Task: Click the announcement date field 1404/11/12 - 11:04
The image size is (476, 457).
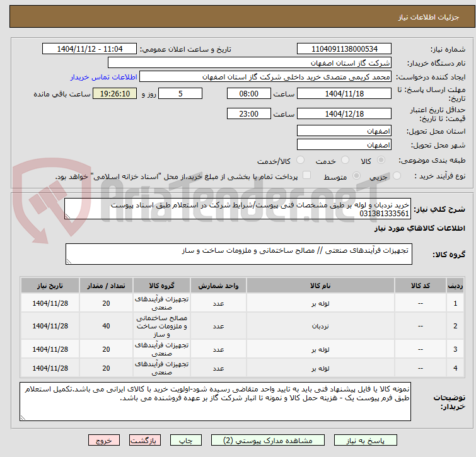Action: coord(90,49)
